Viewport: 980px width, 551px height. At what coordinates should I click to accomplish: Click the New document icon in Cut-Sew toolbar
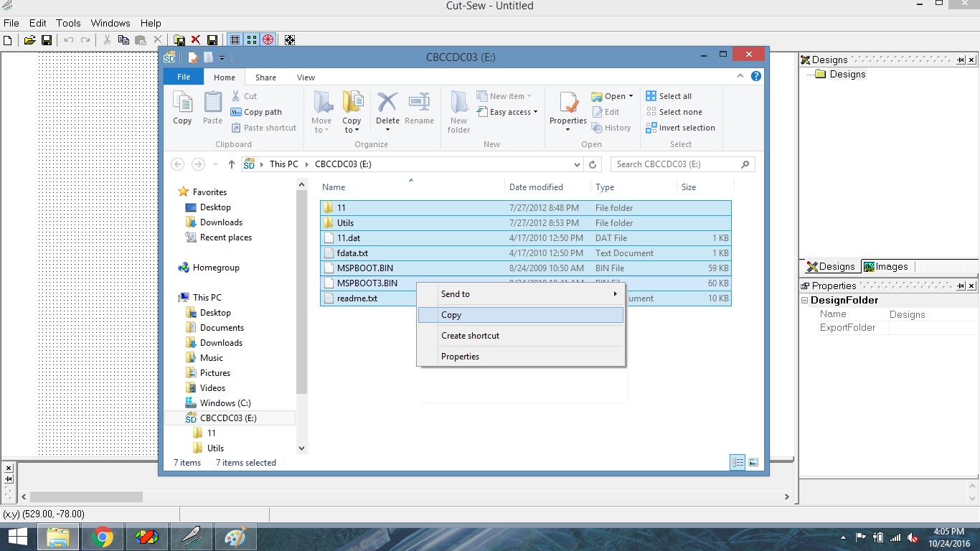click(x=9, y=40)
